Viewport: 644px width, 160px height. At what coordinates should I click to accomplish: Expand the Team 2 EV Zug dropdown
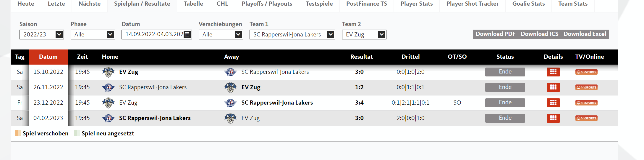[x=364, y=34]
